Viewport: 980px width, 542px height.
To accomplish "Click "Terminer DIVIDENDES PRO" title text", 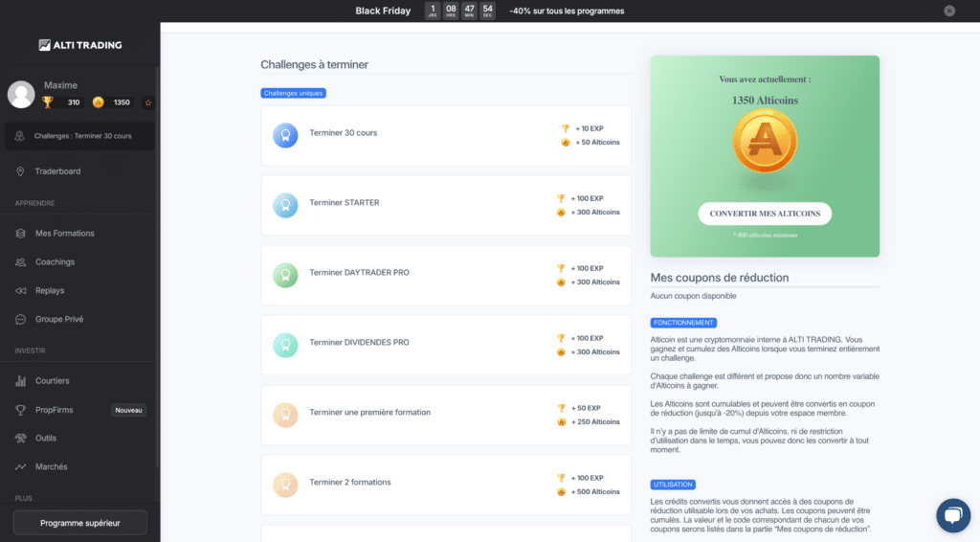I will click(x=360, y=343).
